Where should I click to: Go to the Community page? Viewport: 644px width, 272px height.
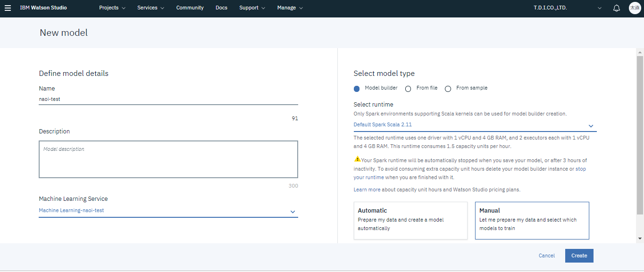tap(190, 8)
